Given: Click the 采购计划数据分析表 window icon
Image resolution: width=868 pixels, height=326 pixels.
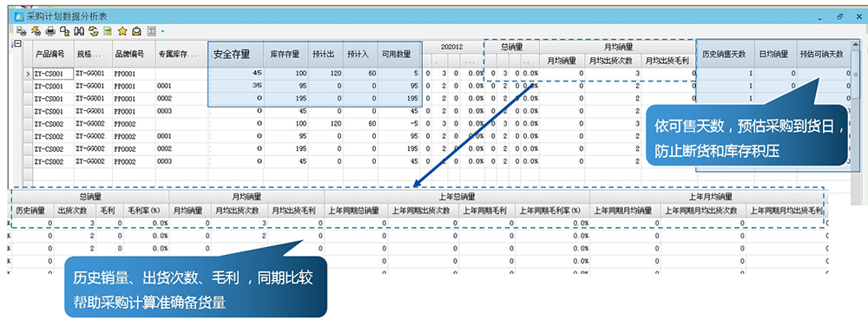Looking at the screenshot, I should [18, 16].
